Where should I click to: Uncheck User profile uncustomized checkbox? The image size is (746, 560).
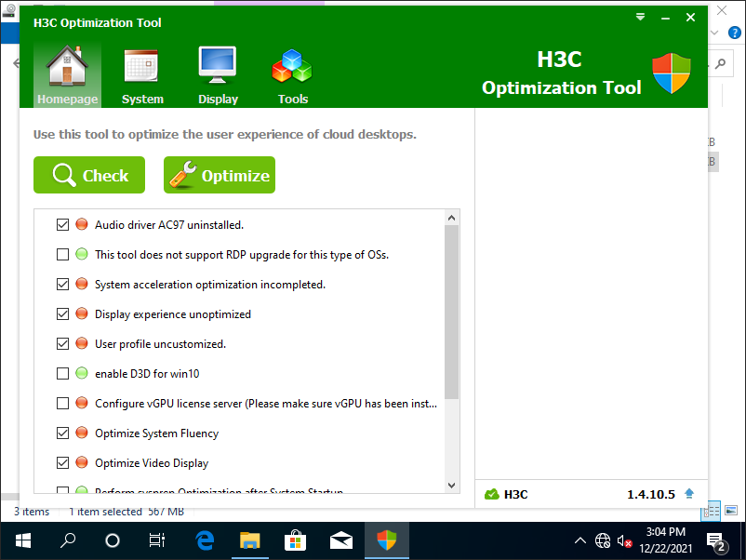click(63, 343)
